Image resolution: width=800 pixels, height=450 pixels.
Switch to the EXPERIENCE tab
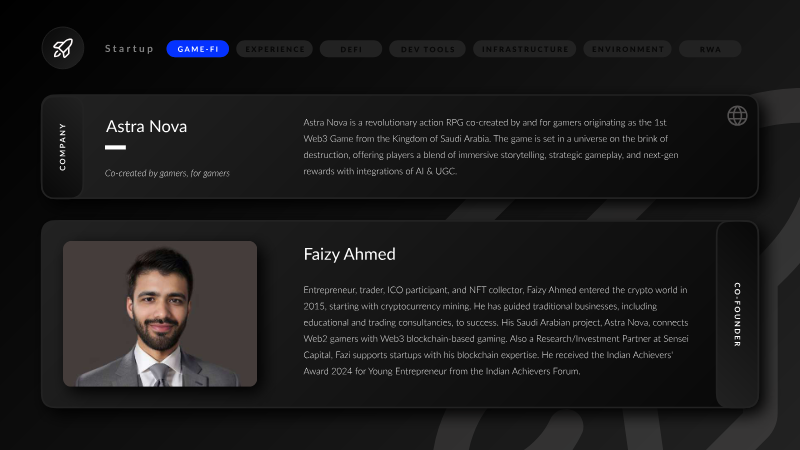pos(274,49)
